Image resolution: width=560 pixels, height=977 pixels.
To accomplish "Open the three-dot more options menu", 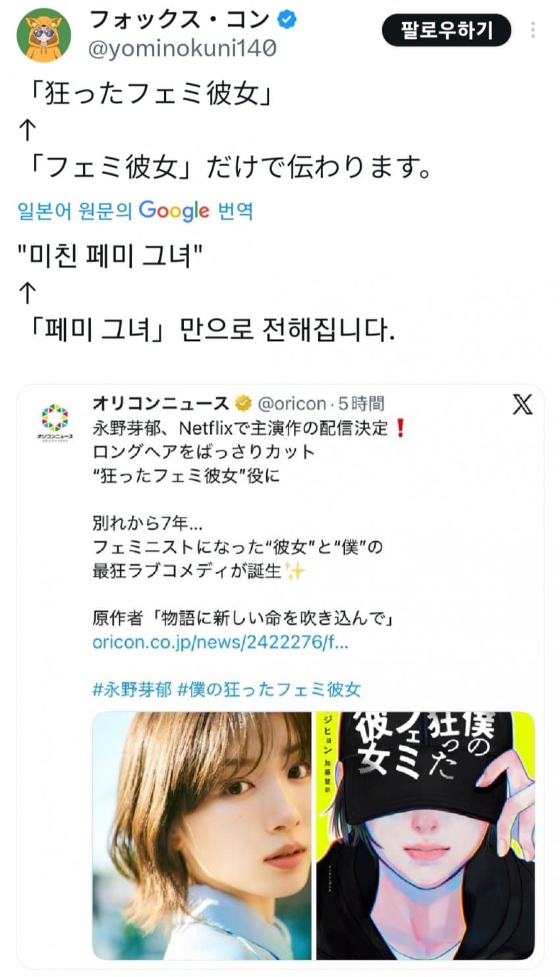I will pos(532,30).
